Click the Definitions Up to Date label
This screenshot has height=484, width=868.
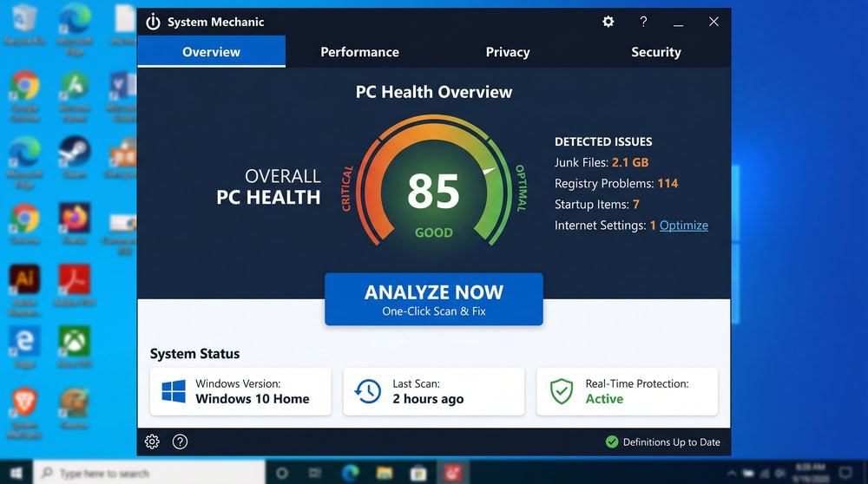coord(672,442)
